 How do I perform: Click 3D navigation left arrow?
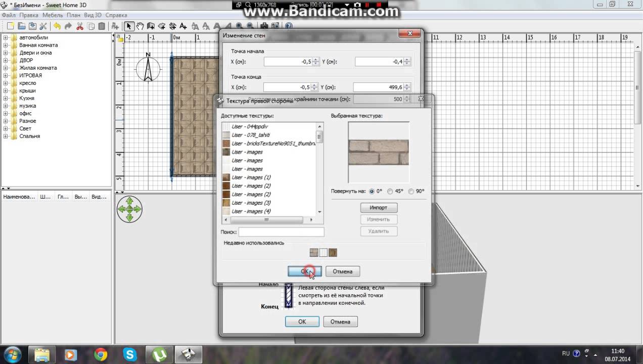(121, 209)
